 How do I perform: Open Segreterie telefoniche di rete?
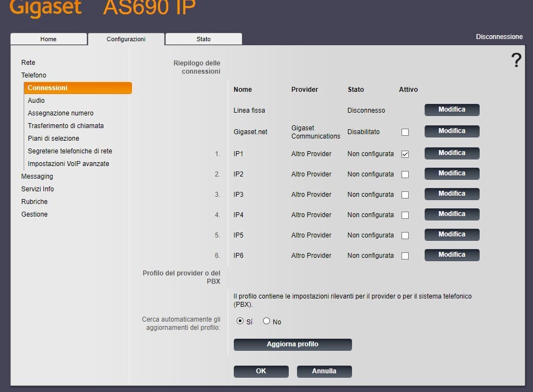70,151
